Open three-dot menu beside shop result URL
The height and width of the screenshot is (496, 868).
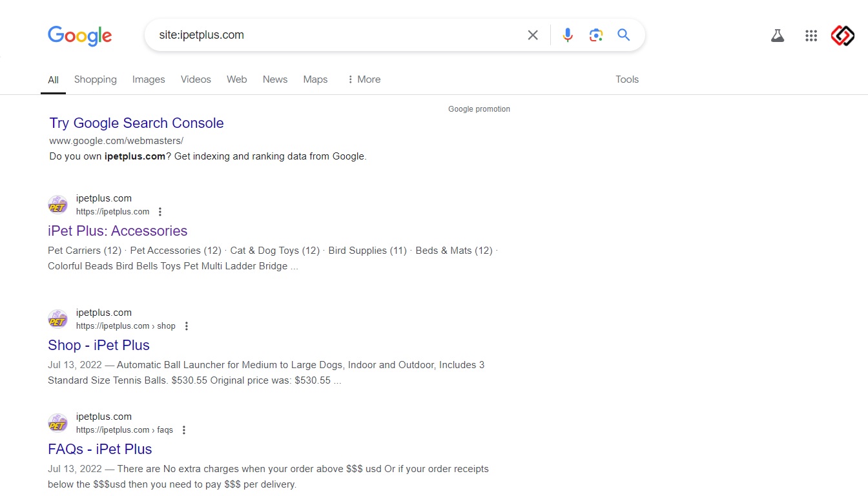point(187,326)
